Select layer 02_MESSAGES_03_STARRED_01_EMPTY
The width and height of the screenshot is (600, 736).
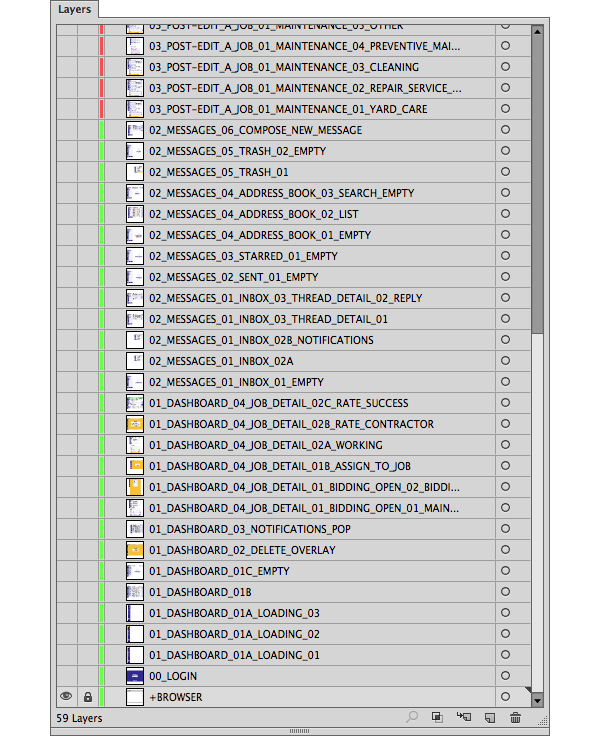(243, 256)
